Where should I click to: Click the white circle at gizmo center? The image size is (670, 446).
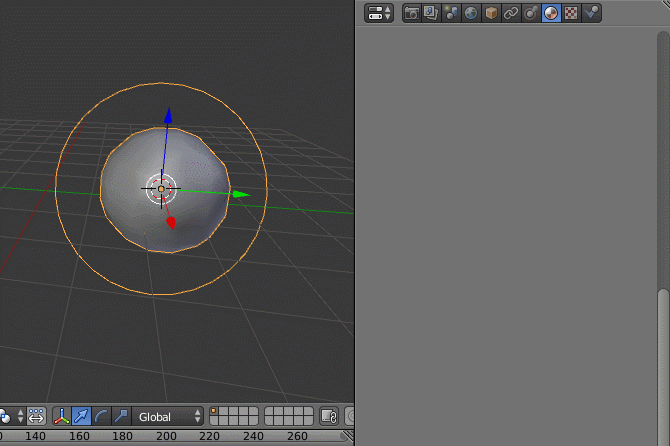(x=161, y=189)
